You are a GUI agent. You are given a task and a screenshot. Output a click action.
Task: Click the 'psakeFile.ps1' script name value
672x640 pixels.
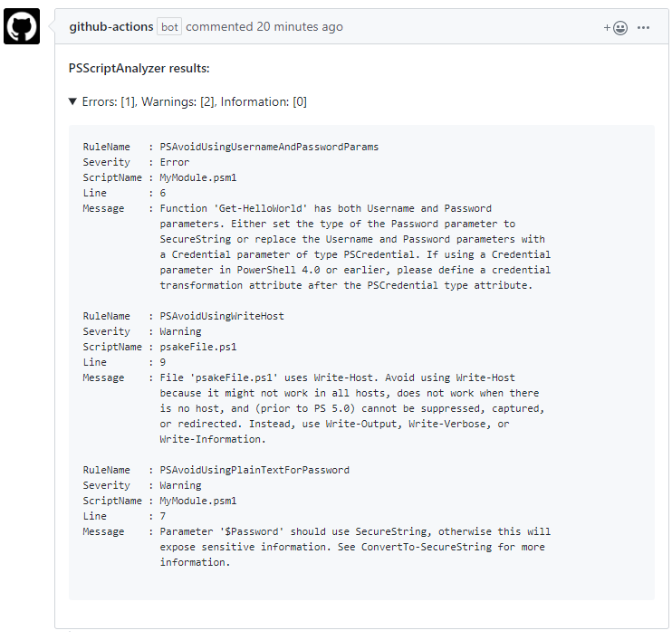point(198,347)
